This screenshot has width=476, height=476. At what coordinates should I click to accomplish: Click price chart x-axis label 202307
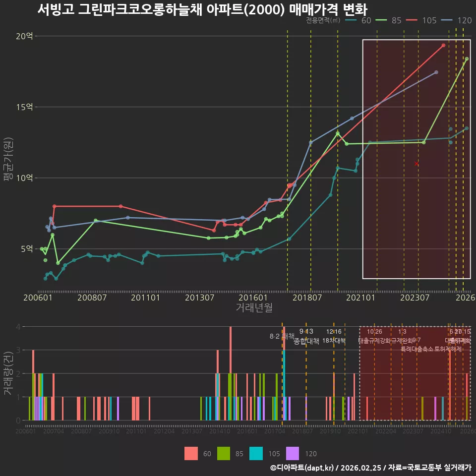415,297
